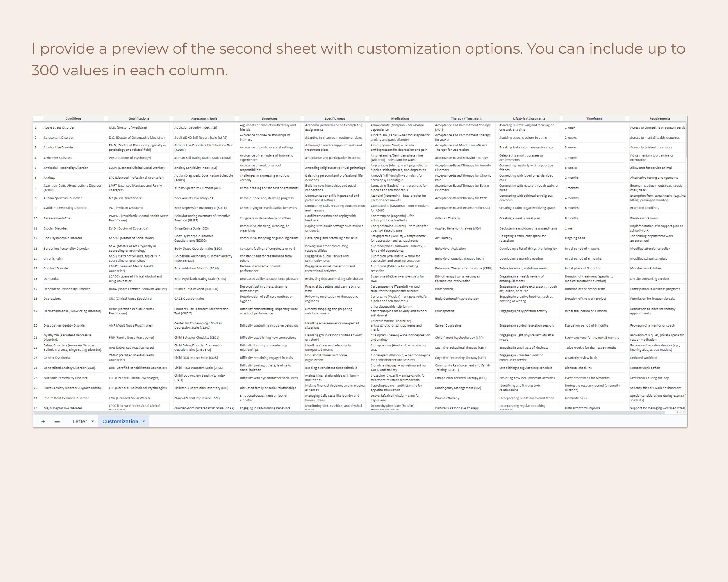The width and height of the screenshot is (728, 582).
Task: Click the 'Alzheimer's Disease.' cell
Action: point(73,157)
